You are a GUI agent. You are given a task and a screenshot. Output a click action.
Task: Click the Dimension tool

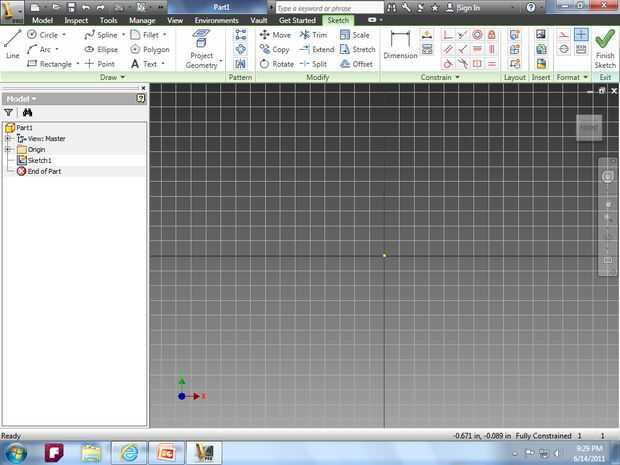coord(400,44)
